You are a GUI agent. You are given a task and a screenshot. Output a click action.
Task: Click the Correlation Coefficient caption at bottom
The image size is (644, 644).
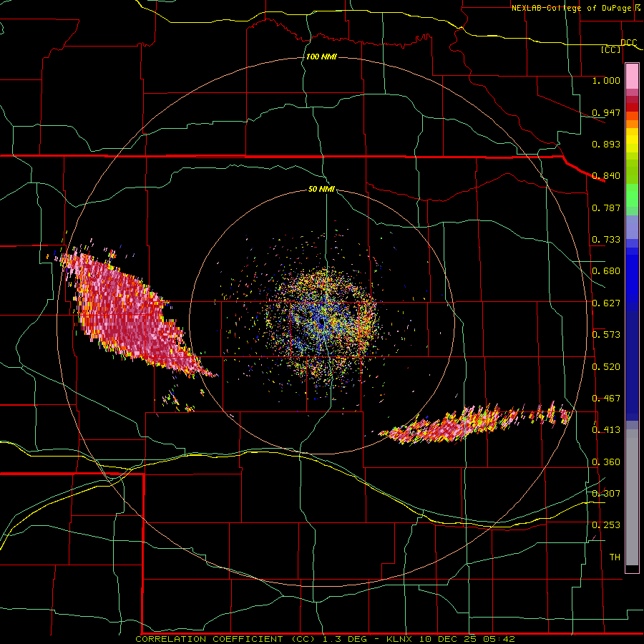pos(325,639)
